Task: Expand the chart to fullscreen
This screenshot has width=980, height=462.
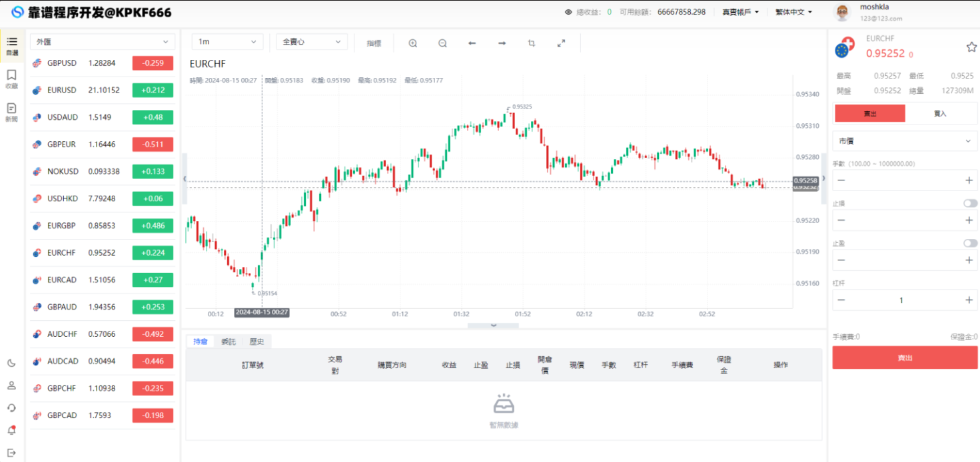Action: point(561,43)
